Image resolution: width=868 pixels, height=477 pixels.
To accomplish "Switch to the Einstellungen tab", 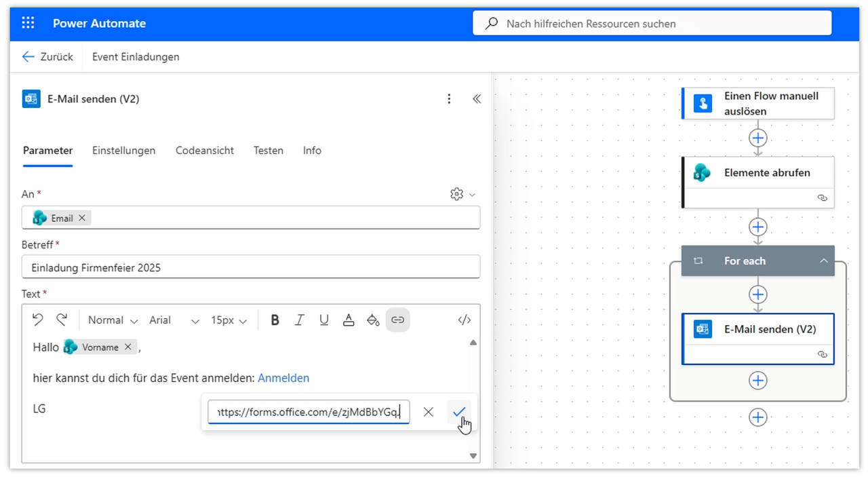I will coord(123,151).
